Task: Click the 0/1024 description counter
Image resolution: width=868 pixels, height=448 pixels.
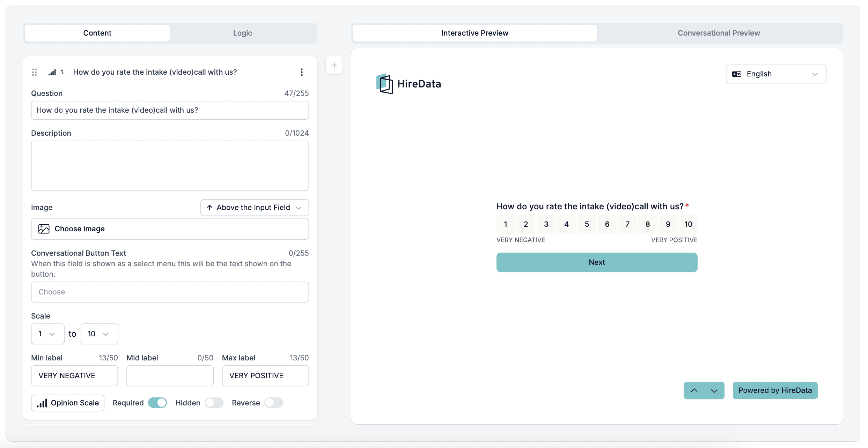Action: point(297,133)
